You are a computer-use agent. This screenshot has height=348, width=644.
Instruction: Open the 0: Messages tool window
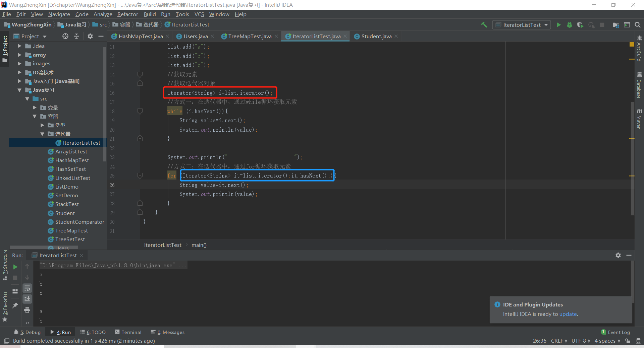[168, 332]
